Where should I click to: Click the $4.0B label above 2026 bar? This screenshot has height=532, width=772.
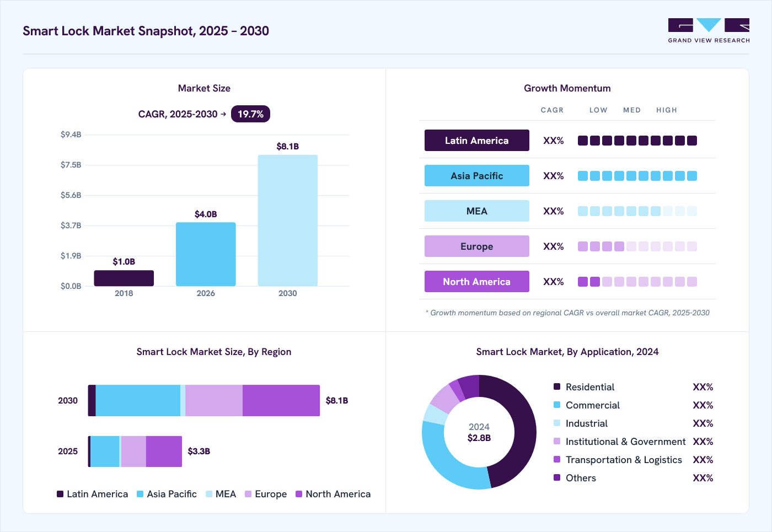click(x=206, y=214)
